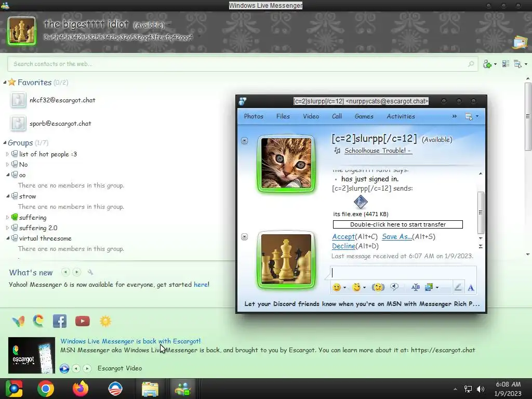Expand the 'No' group
The width and height of the screenshot is (532, 399).
(7, 165)
